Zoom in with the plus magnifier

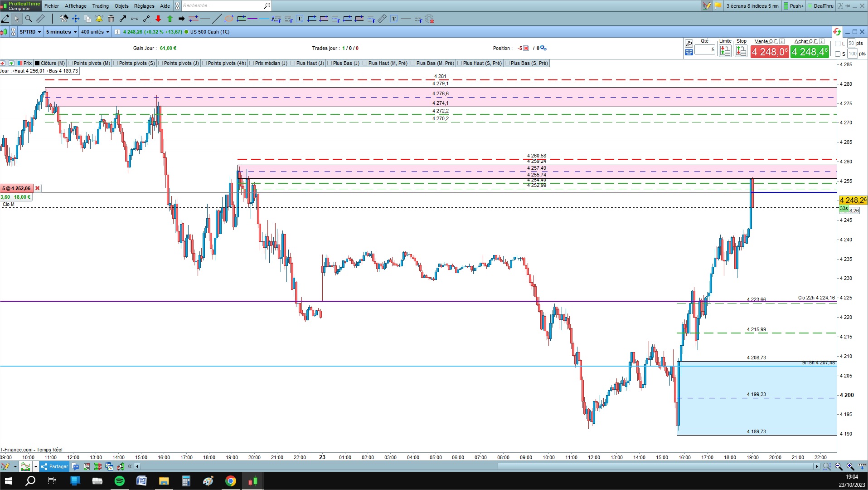(x=850, y=466)
